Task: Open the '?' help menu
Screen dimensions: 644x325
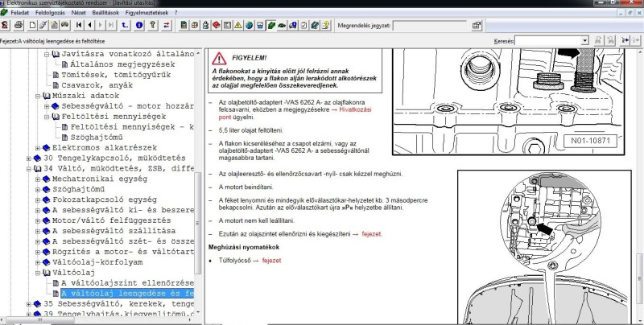Action: point(176,13)
